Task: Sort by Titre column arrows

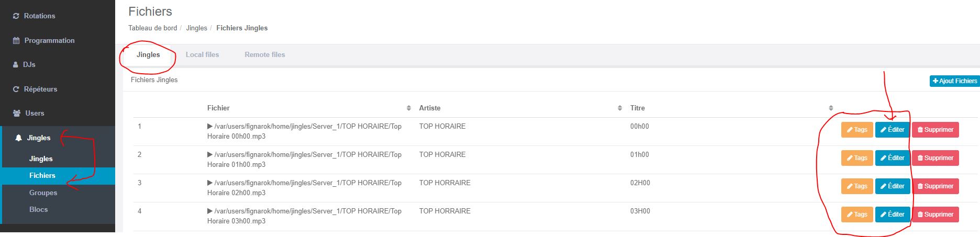Action: click(831, 108)
